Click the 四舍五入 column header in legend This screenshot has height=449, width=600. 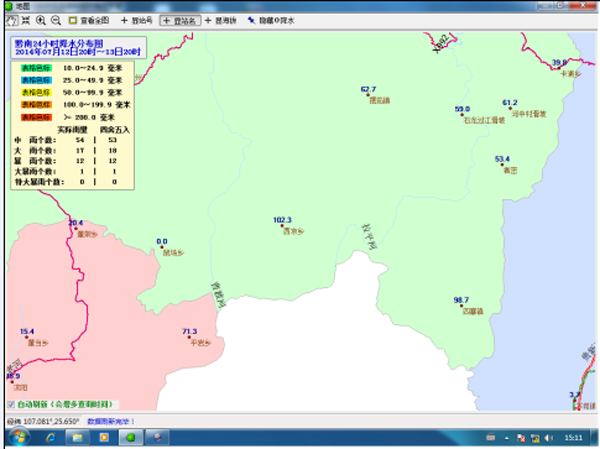(x=115, y=130)
